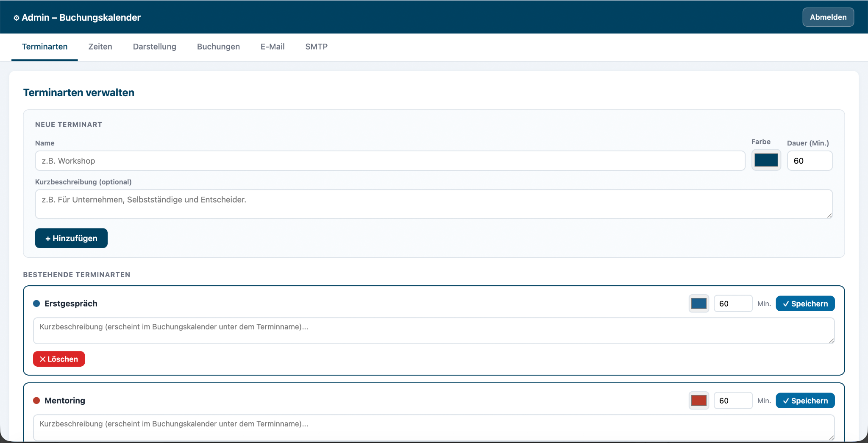Open the Farbe color picker for new Terminart
The height and width of the screenshot is (443, 868).
pos(766,160)
